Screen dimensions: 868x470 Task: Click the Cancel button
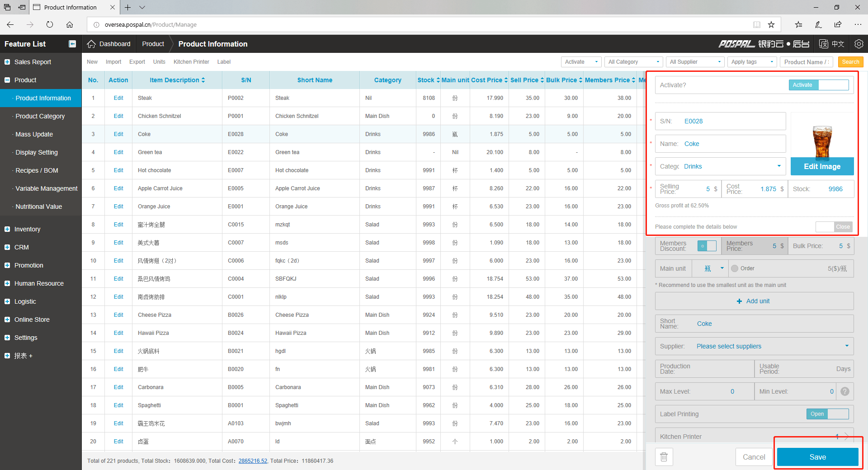pyautogui.click(x=754, y=457)
